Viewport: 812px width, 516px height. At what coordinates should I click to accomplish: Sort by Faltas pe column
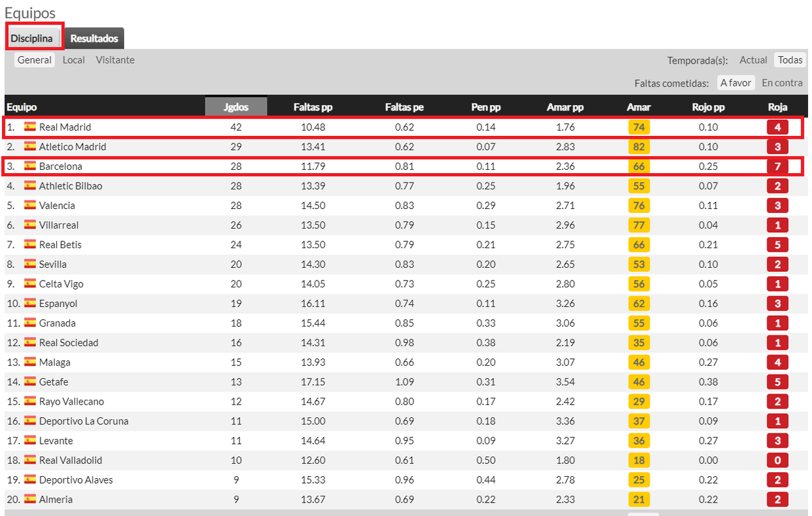[x=405, y=107]
